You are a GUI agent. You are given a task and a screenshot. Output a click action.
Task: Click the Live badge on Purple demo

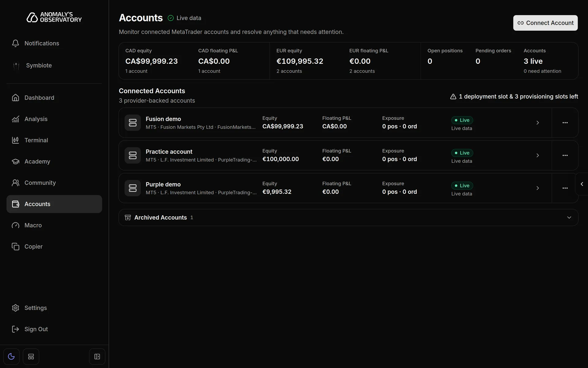tap(462, 186)
